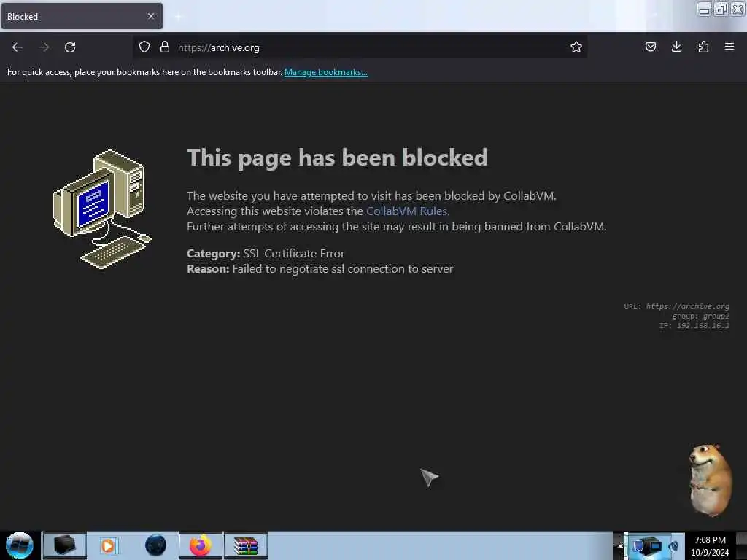Open the Save to Pocket icon
This screenshot has height=560, width=747.
pyautogui.click(x=650, y=47)
